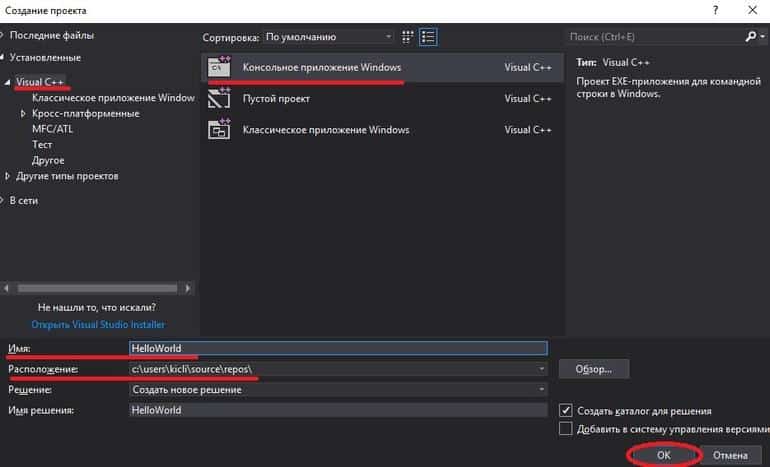Click the tree scrollbar right arrow

(x=188, y=288)
